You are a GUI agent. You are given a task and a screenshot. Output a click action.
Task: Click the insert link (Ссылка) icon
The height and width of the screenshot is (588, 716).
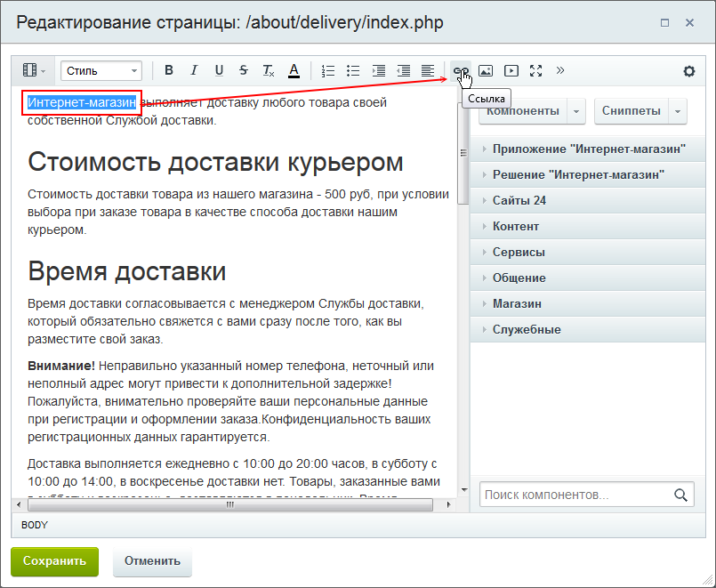460,71
